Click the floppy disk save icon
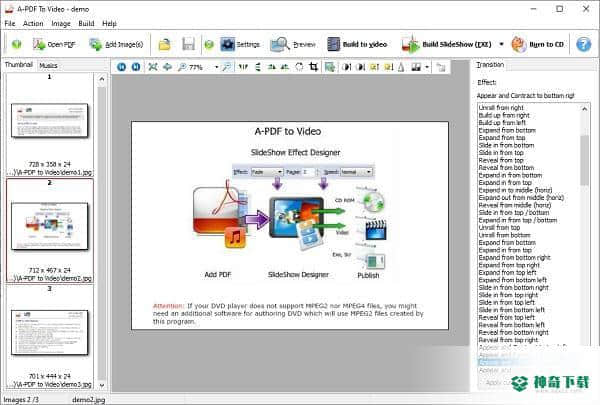This screenshot has height=405, width=600. point(188,44)
